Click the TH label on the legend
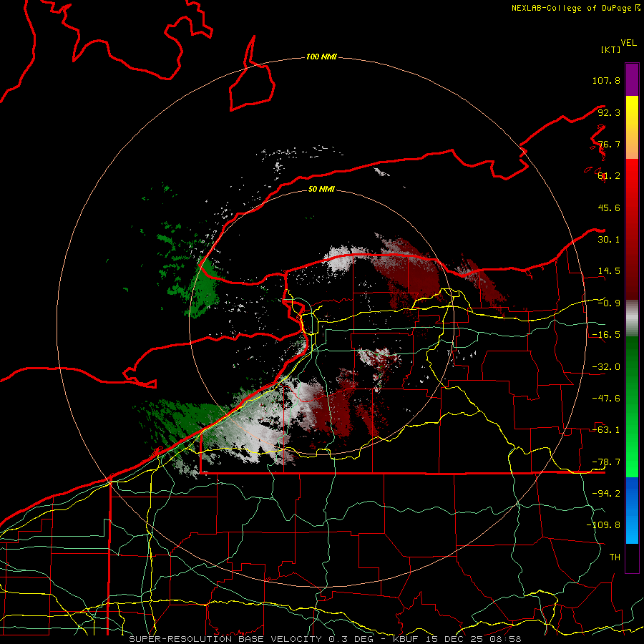Image resolution: width=644 pixels, height=644 pixels. pos(615,557)
